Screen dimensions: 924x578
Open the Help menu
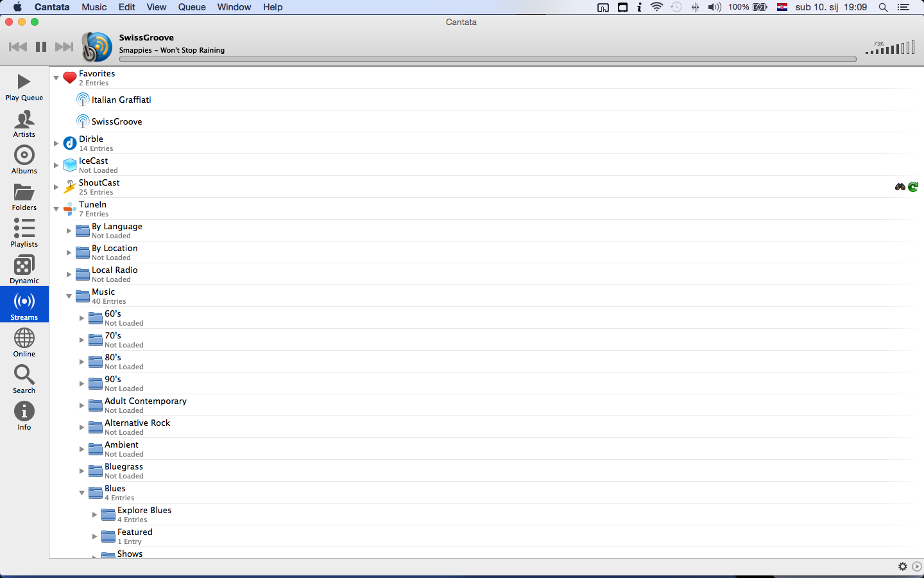(x=273, y=7)
